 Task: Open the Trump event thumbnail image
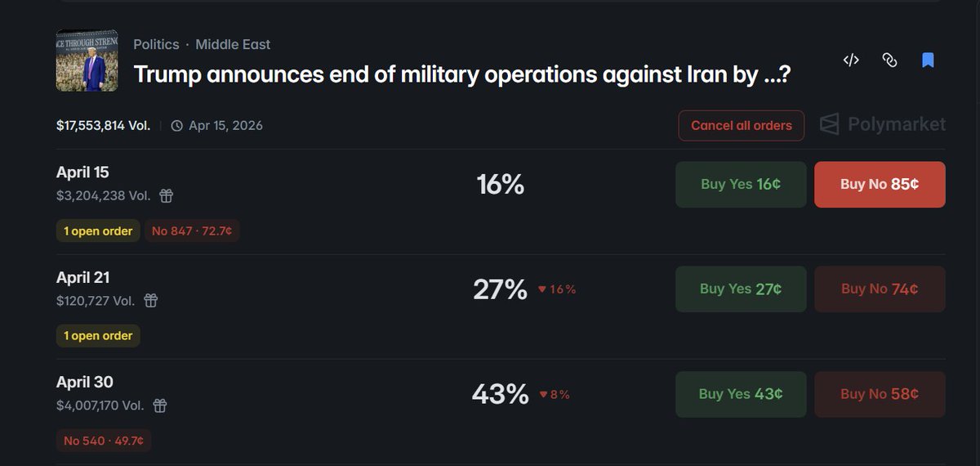point(87,60)
